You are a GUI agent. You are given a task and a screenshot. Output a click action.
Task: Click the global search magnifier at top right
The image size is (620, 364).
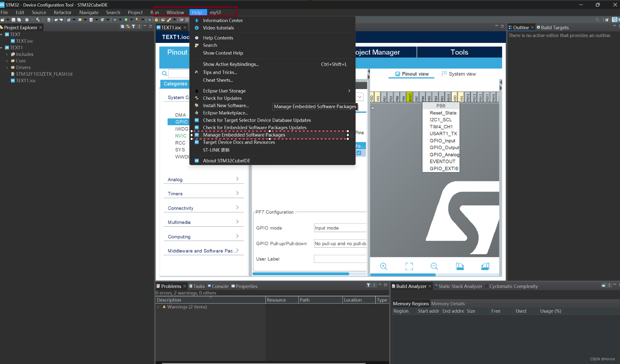click(597, 20)
